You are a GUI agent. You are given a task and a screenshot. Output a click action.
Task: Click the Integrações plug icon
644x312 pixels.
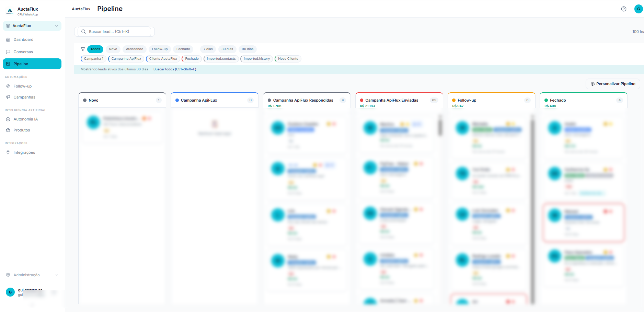8,152
